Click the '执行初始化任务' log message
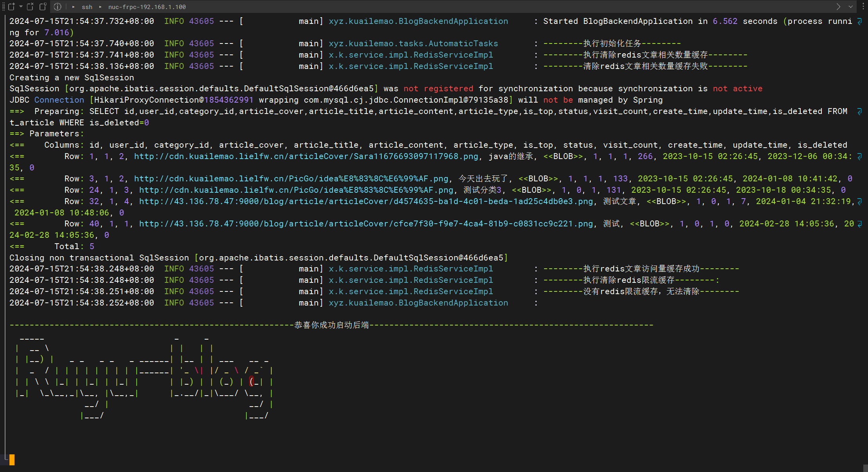Screen dimensions: 868x472 click(x=612, y=43)
